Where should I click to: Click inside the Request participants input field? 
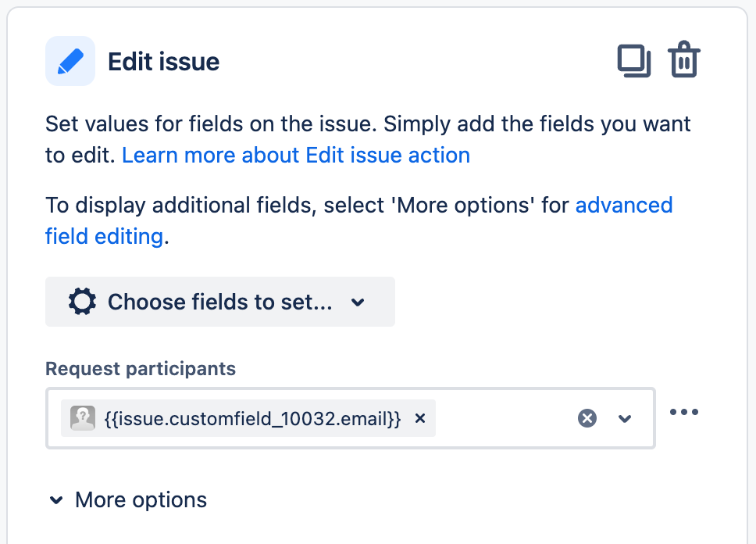point(504,419)
